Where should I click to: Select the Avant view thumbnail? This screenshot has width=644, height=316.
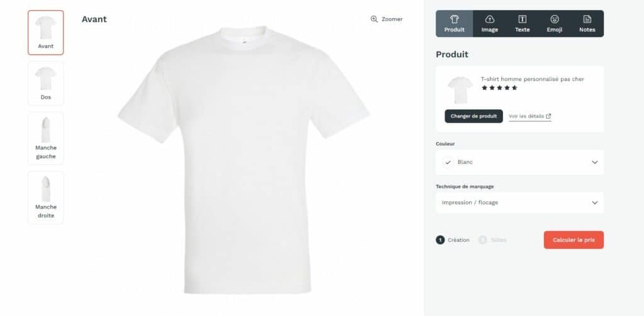(x=45, y=33)
